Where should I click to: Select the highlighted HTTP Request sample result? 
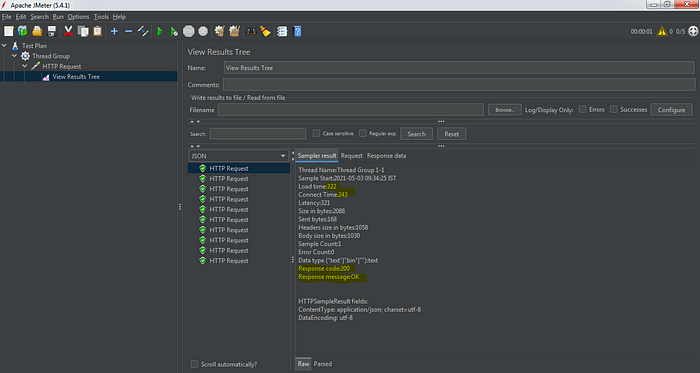coord(239,168)
